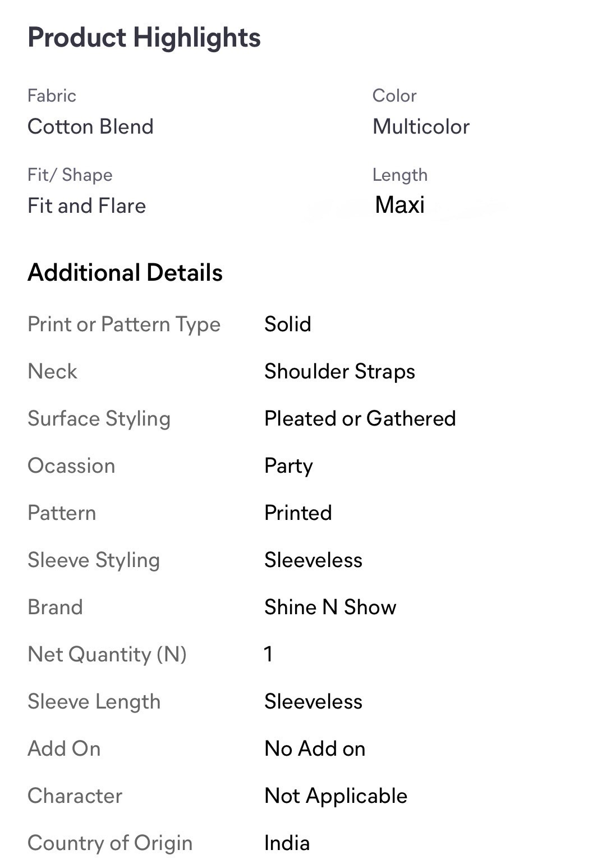Image resolution: width=615 pixels, height=868 pixels.
Task: Click the Surface Styling label
Action: (99, 419)
